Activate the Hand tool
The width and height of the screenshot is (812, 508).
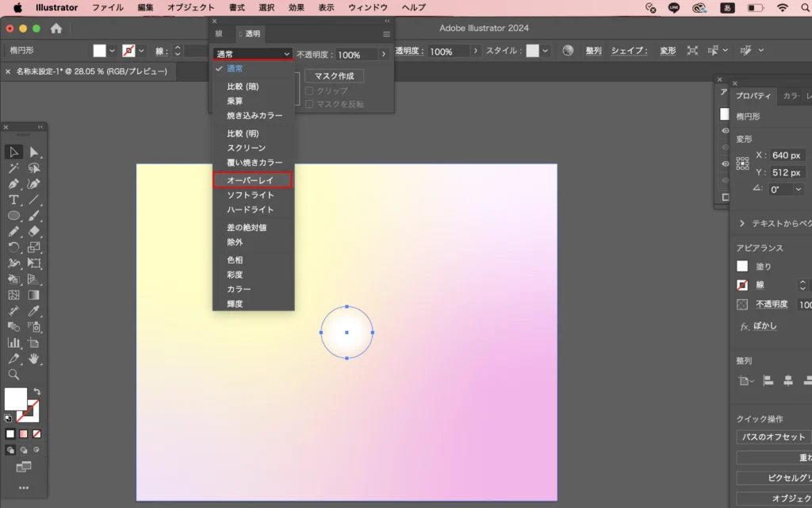[34, 359]
